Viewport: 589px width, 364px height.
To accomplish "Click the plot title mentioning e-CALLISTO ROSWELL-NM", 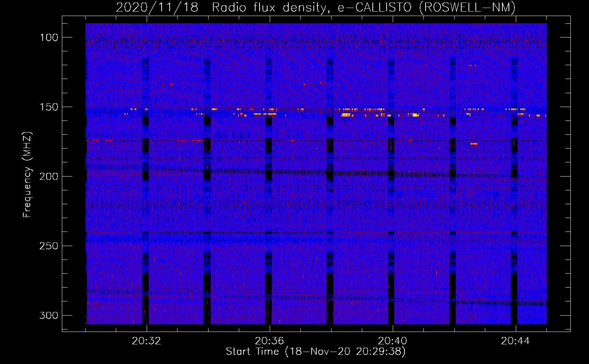I will point(316,7).
